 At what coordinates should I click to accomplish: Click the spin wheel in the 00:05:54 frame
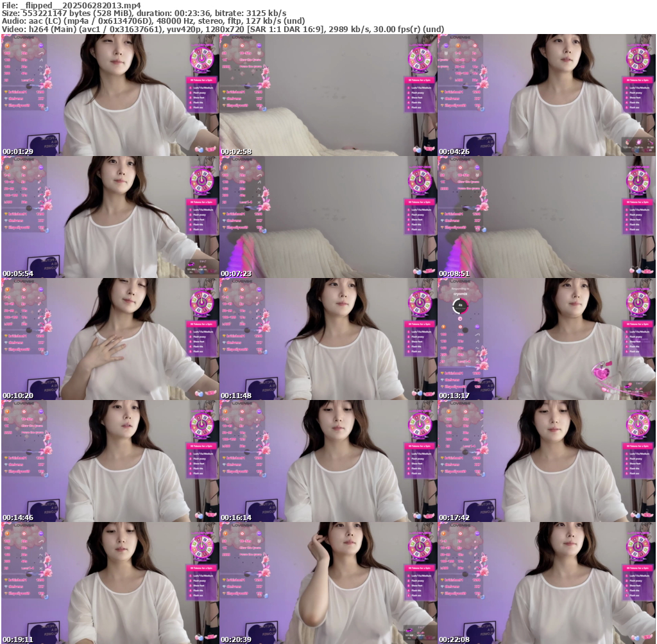(x=201, y=181)
